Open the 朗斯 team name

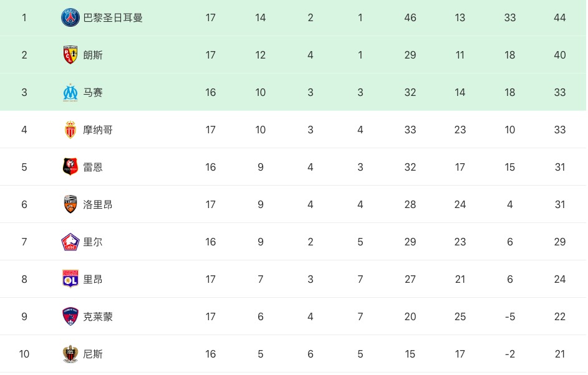tap(93, 55)
